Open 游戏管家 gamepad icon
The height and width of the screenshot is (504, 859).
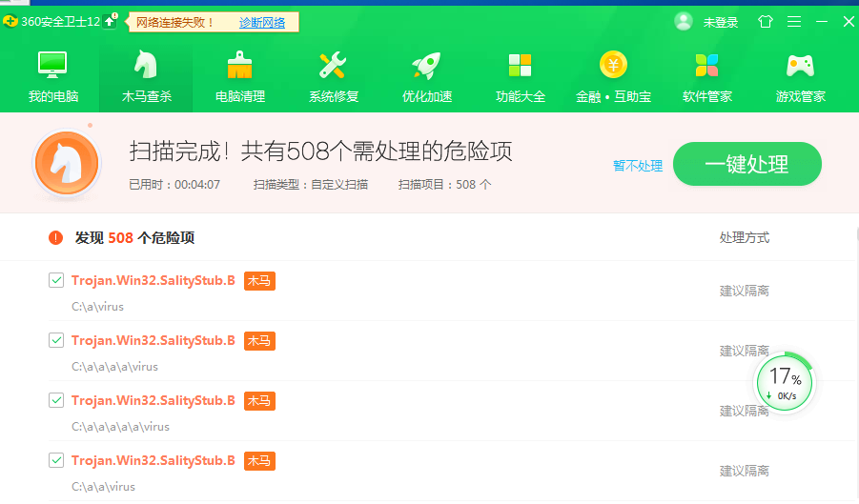click(x=801, y=66)
